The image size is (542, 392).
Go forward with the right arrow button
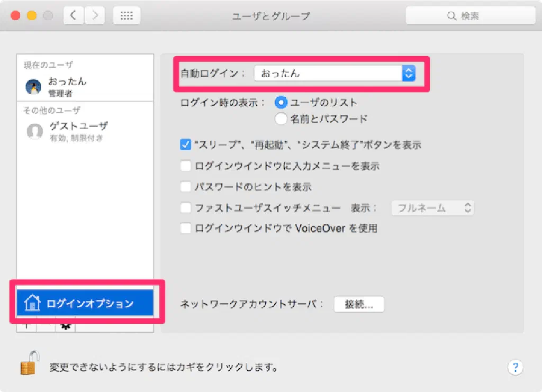(x=94, y=16)
